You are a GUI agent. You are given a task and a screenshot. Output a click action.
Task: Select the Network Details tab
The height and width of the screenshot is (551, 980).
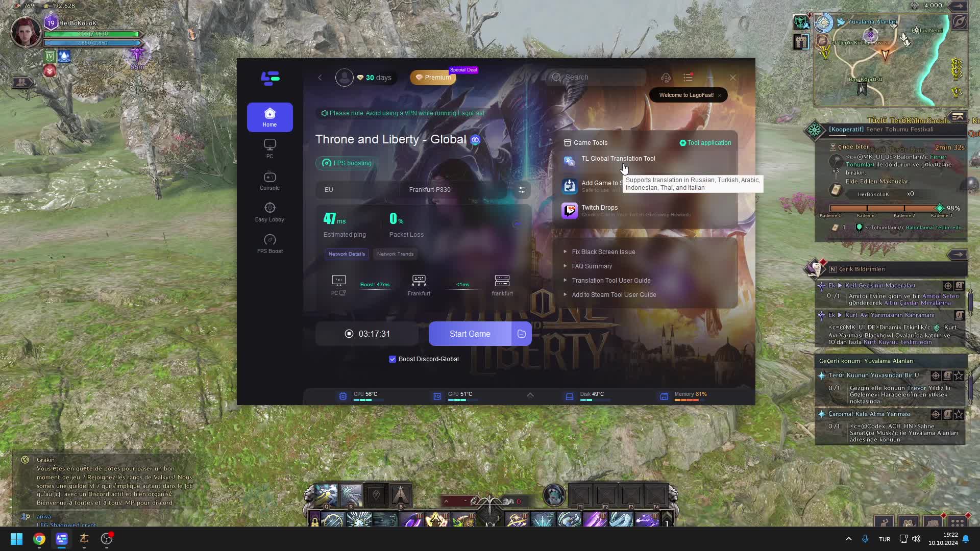(x=347, y=254)
